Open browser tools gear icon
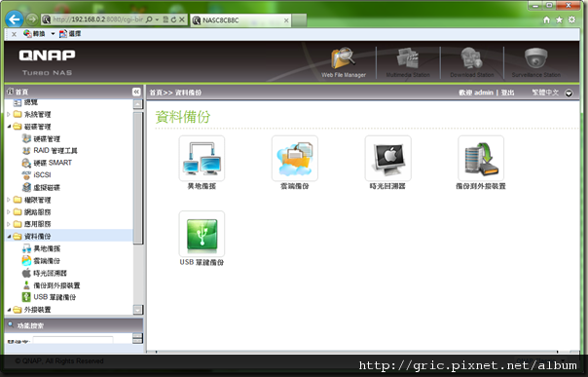The image size is (588, 377). tap(571, 19)
